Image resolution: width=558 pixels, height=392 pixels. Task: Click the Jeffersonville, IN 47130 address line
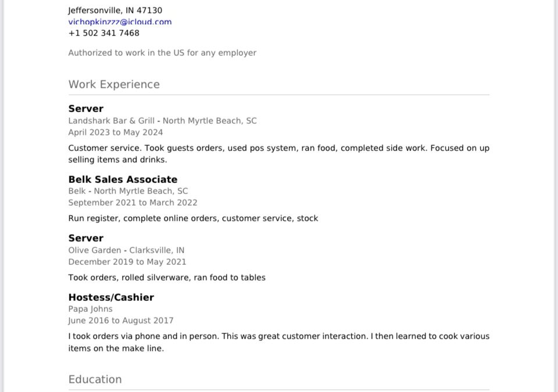(x=115, y=10)
